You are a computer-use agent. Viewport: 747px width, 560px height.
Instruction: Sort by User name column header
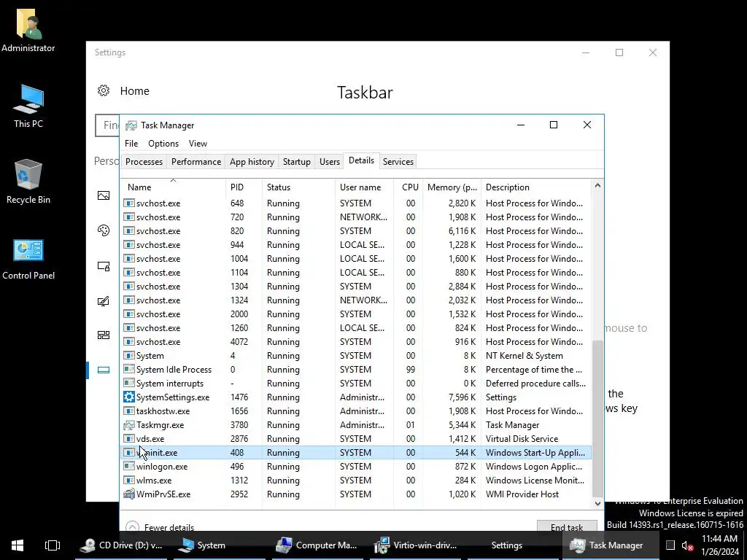point(364,187)
